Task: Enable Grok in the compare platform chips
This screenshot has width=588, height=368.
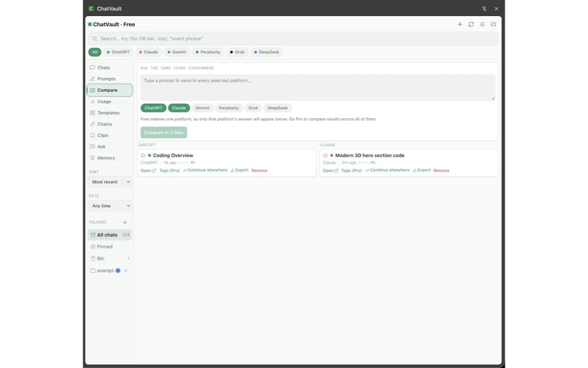Action: (x=253, y=108)
